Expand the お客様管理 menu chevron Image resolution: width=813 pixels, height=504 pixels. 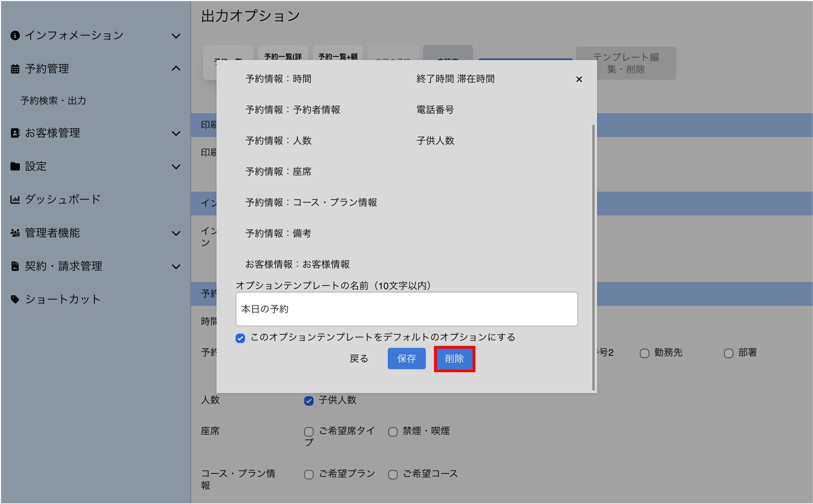point(176,133)
